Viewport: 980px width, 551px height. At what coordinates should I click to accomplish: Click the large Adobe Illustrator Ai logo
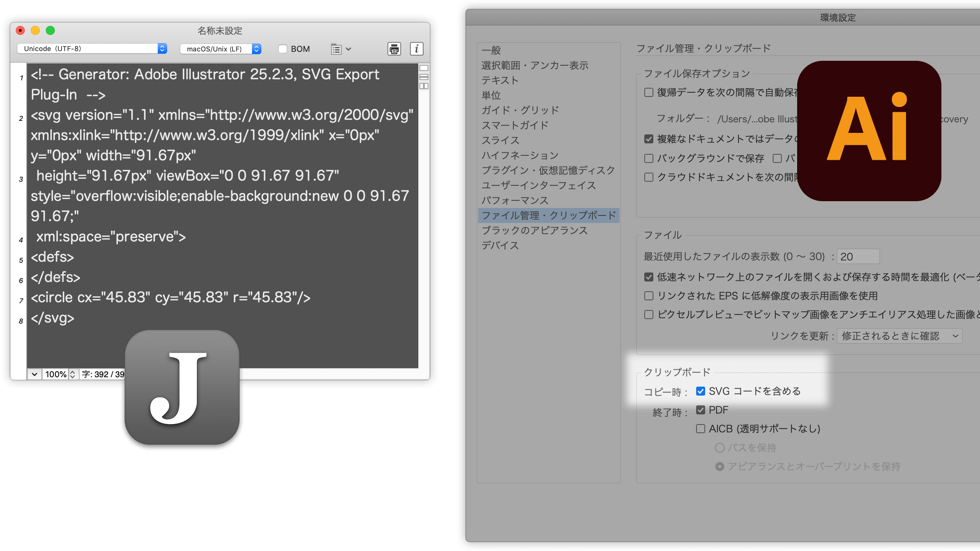pos(869,131)
